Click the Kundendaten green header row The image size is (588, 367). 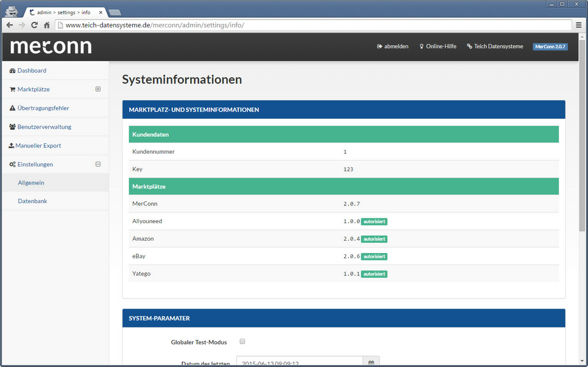(x=344, y=134)
